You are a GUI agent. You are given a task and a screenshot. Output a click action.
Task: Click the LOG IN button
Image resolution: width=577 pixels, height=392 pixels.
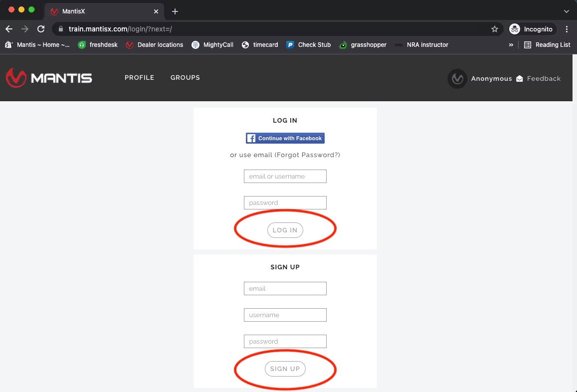[285, 230]
